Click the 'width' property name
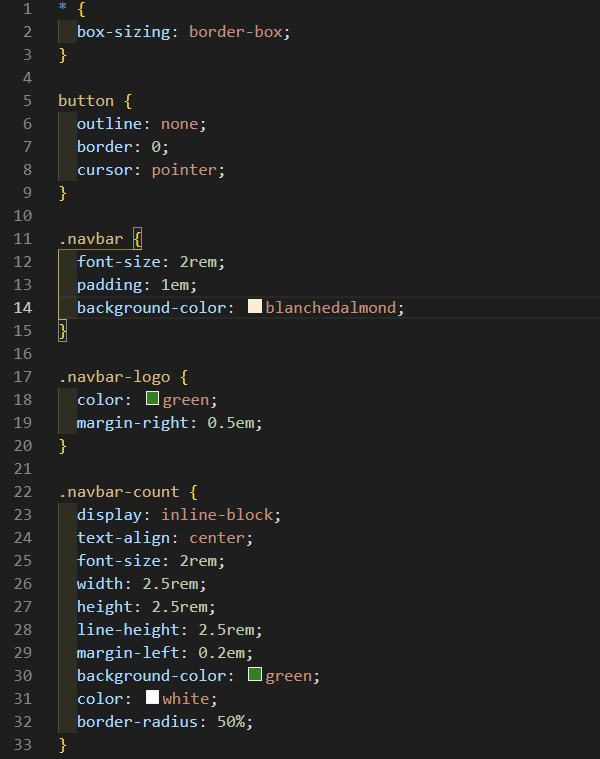Screen dimensions: 600x759 point(100,584)
